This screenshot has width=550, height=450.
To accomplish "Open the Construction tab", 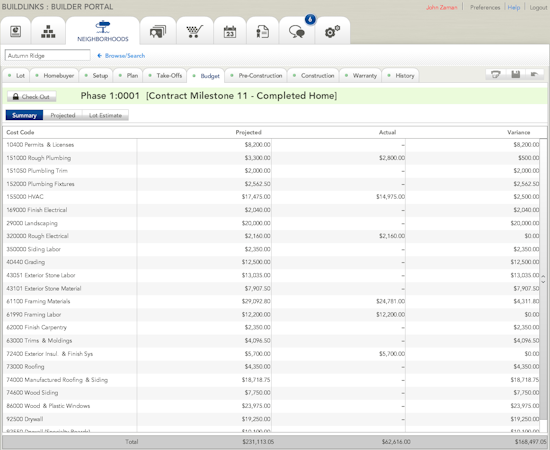I will click(313, 75).
